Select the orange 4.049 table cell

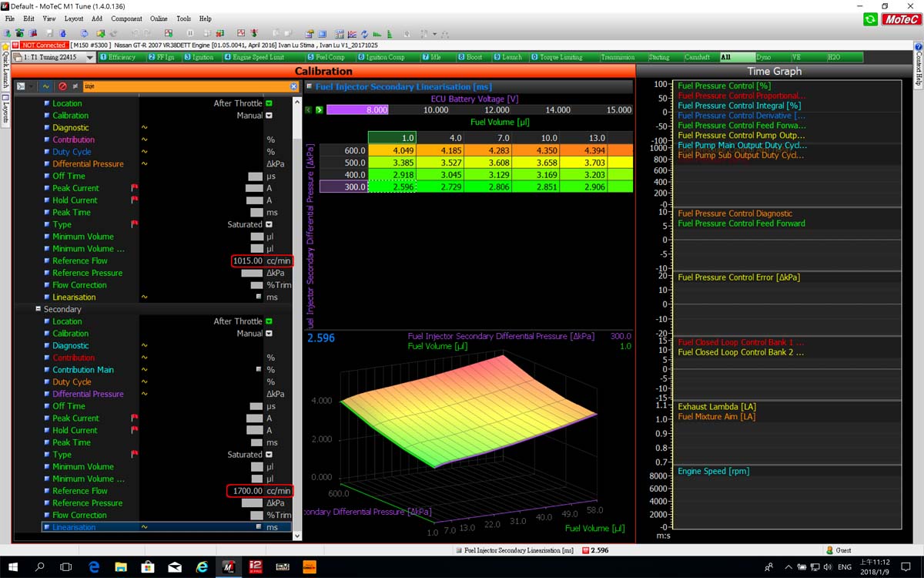(392, 150)
